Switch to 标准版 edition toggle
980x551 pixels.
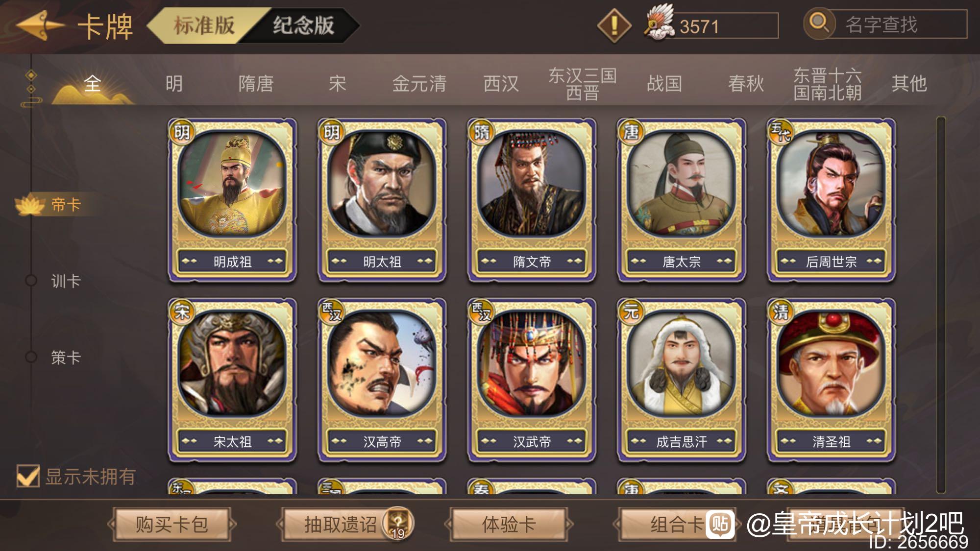[x=204, y=25]
